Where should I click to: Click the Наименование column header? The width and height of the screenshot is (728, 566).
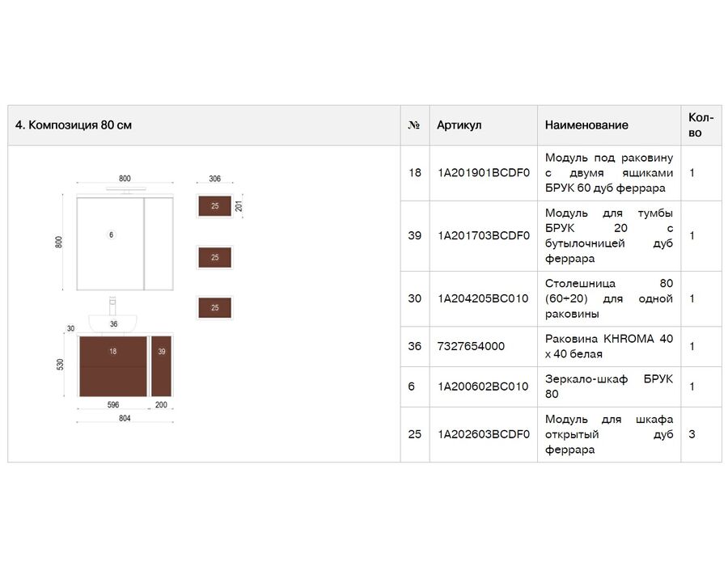pyautogui.click(x=586, y=125)
